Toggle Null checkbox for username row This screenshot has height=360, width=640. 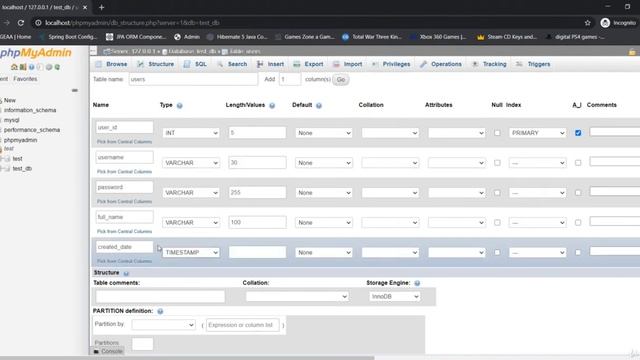tap(497, 163)
